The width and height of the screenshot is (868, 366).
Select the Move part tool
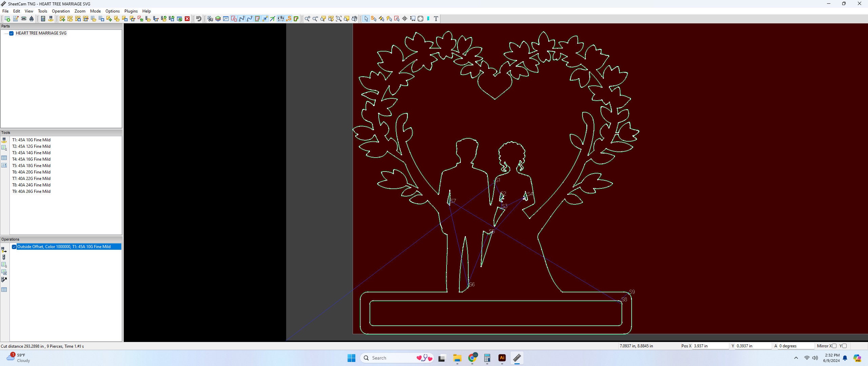(x=404, y=19)
